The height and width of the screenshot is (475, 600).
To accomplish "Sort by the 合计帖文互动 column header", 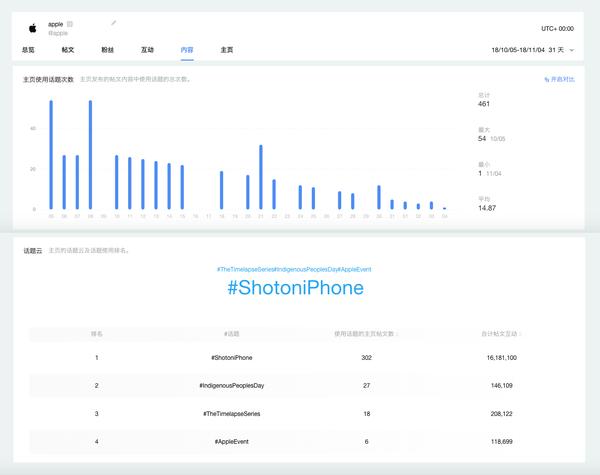I will click(x=501, y=334).
